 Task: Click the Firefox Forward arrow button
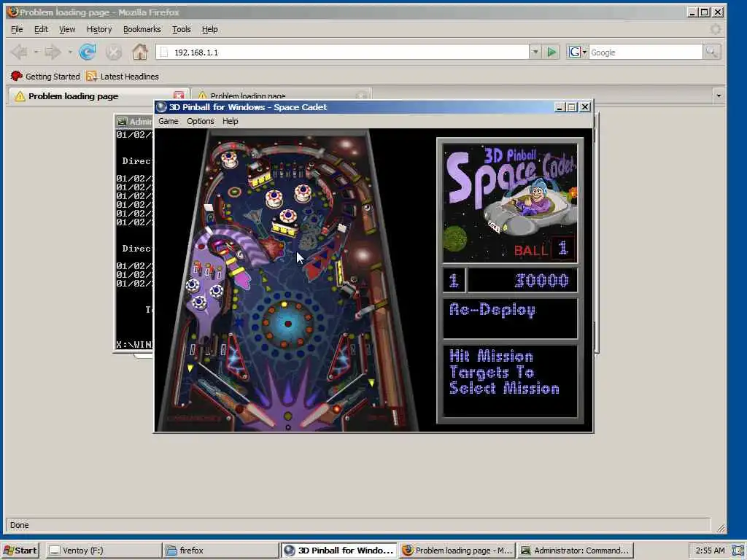(53, 52)
